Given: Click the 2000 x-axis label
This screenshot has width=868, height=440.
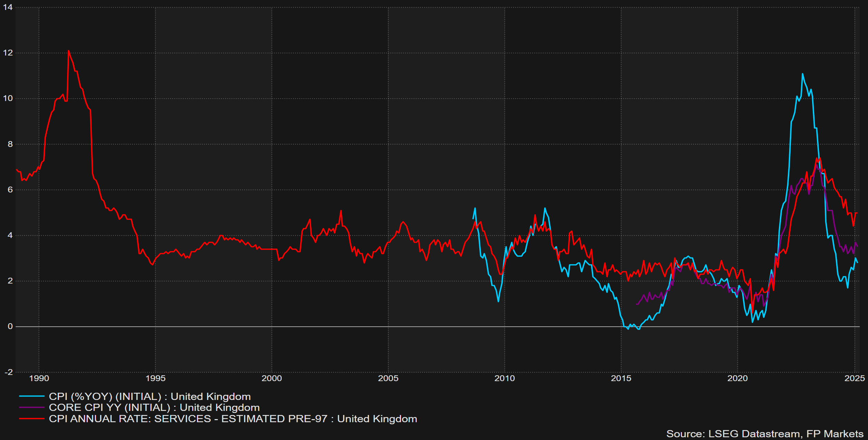Looking at the screenshot, I should click(x=272, y=378).
